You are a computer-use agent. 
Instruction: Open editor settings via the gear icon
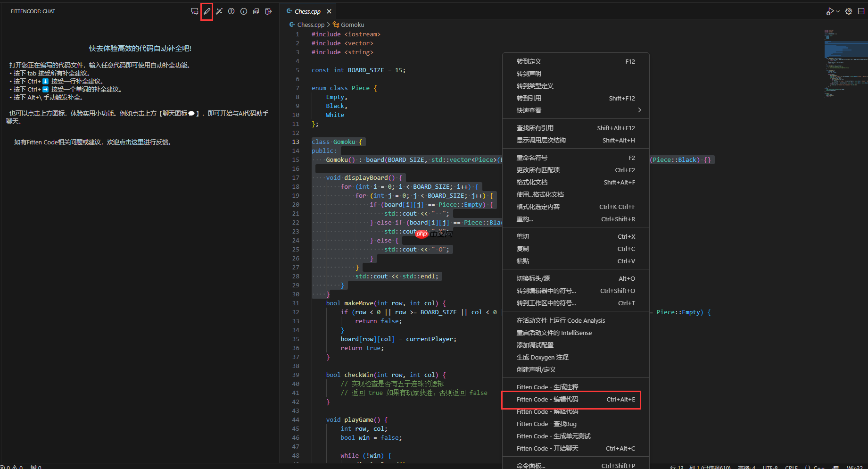pyautogui.click(x=849, y=11)
